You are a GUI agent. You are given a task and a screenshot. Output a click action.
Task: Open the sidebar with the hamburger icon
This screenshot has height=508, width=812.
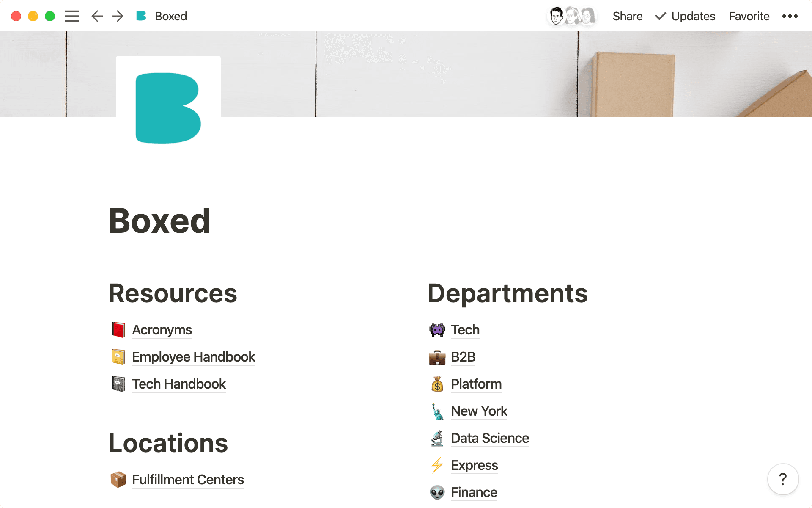(72, 16)
